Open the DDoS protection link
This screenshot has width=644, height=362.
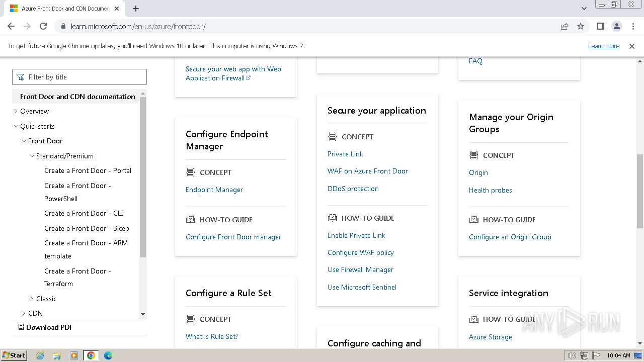pos(353,189)
